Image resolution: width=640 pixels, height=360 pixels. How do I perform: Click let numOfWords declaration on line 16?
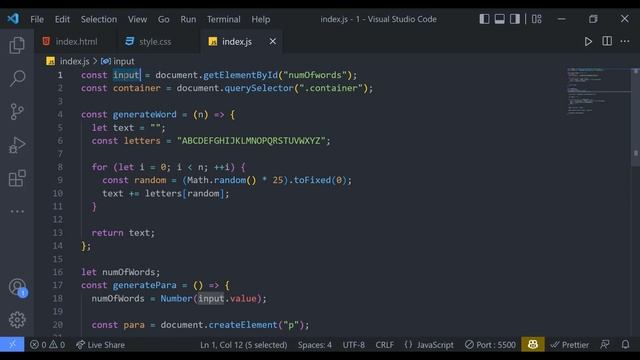click(x=121, y=272)
